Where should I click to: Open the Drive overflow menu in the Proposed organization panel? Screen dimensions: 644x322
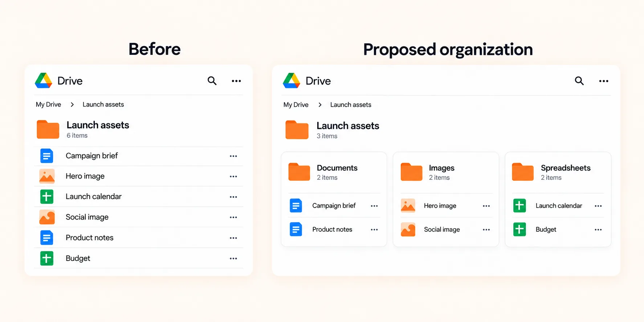coord(604,81)
